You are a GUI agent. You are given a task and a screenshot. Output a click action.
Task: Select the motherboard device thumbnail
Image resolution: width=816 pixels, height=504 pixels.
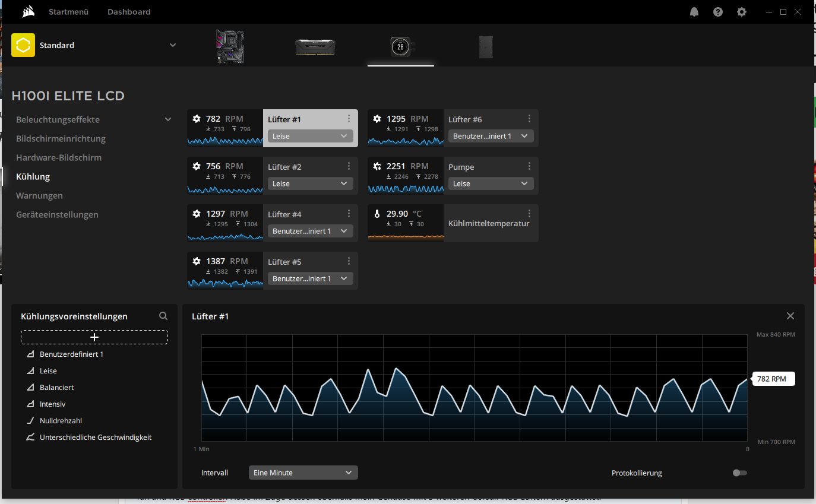pyautogui.click(x=230, y=46)
